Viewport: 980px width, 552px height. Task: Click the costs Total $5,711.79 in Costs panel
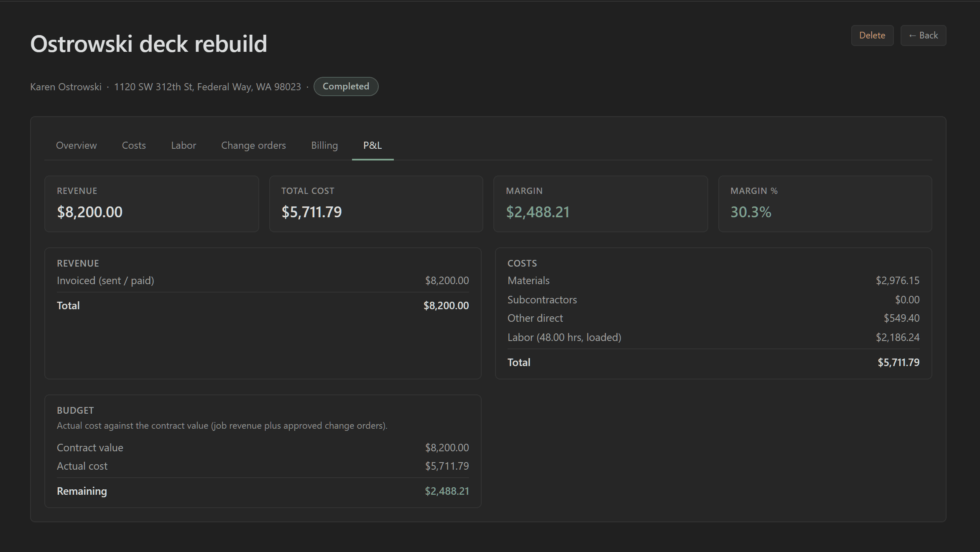pos(898,362)
